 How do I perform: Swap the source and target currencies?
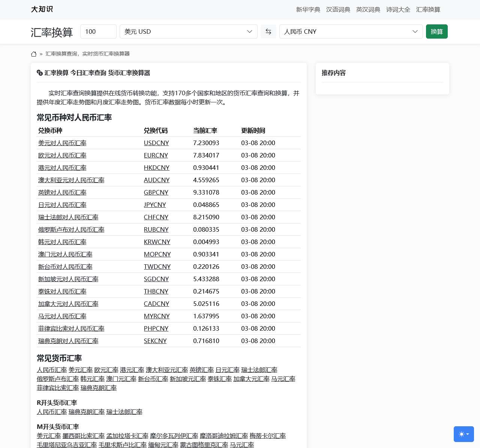tap(268, 31)
